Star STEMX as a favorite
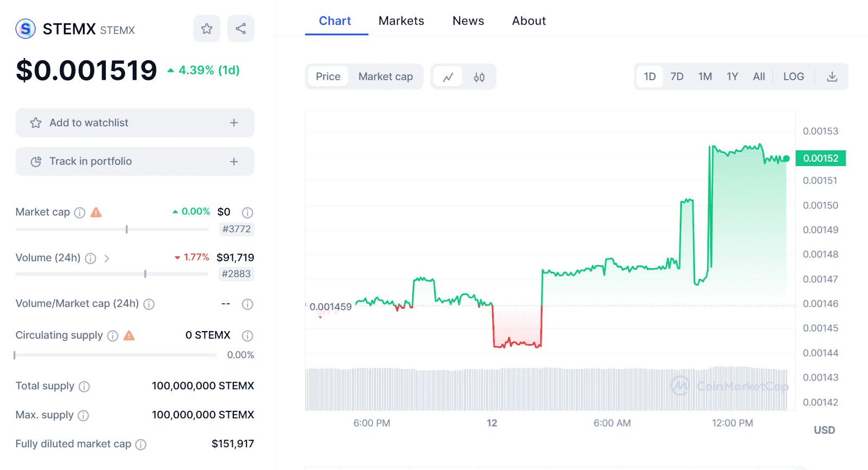868x470 pixels. click(207, 29)
